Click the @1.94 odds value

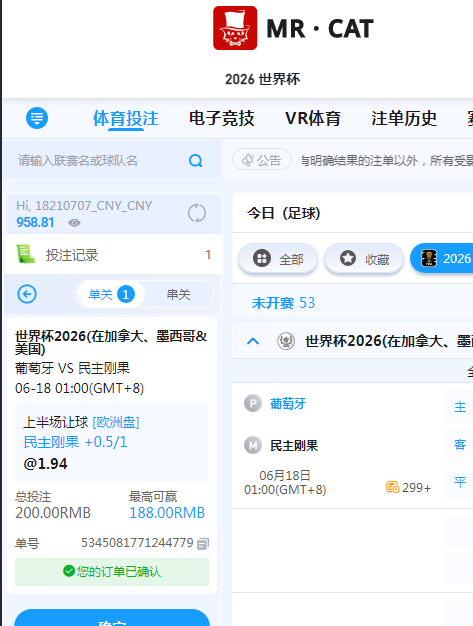pos(46,464)
